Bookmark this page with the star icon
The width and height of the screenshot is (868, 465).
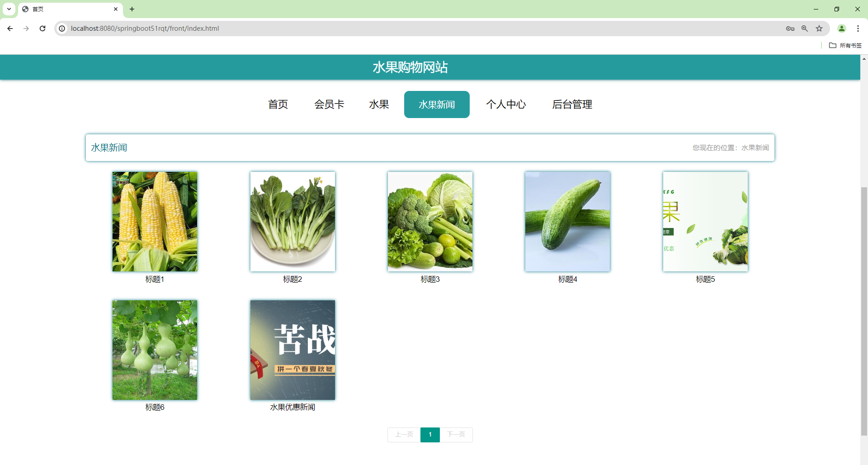[x=819, y=28]
